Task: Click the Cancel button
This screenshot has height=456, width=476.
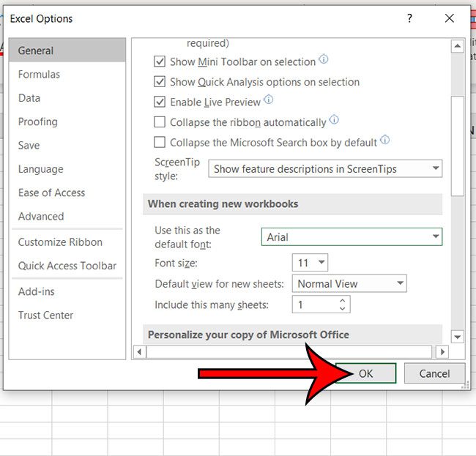Action: pos(434,373)
